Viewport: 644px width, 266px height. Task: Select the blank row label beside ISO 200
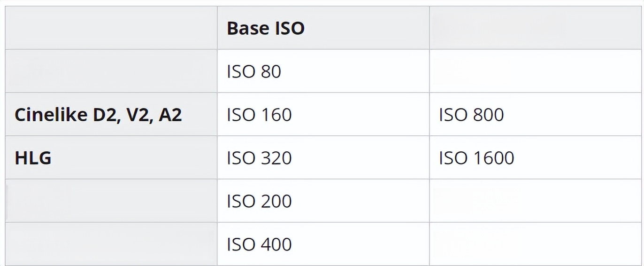111,201
